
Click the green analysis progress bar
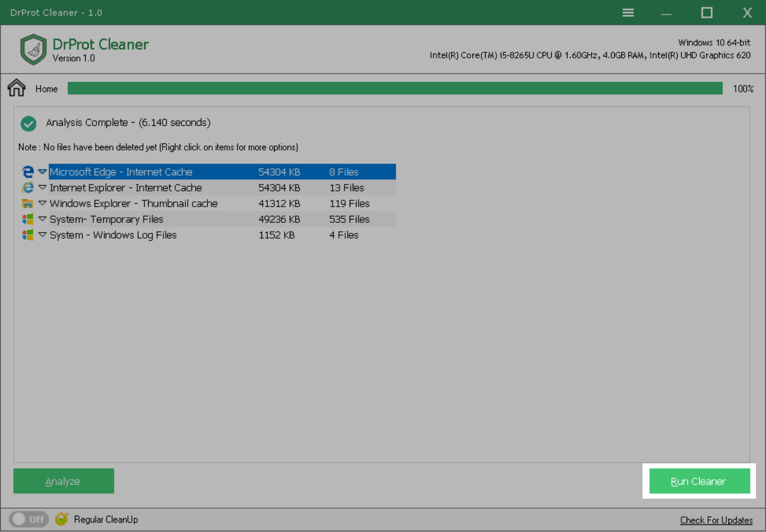395,88
